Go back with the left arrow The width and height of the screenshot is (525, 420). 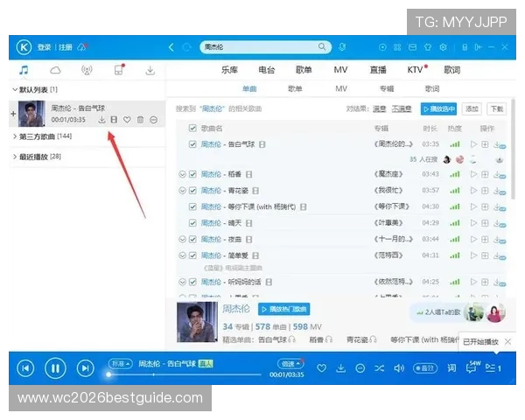[171, 47]
